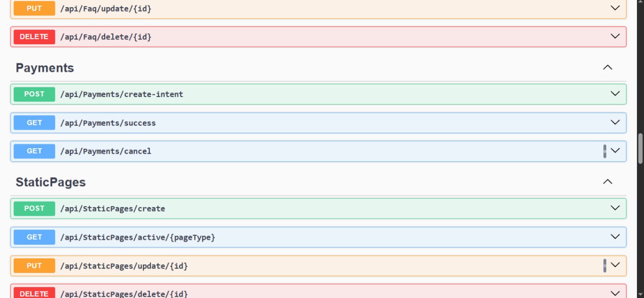Click the PUT badge on /api/Faq/update
The width and height of the screenshot is (644, 298).
pyautogui.click(x=34, y=8)
